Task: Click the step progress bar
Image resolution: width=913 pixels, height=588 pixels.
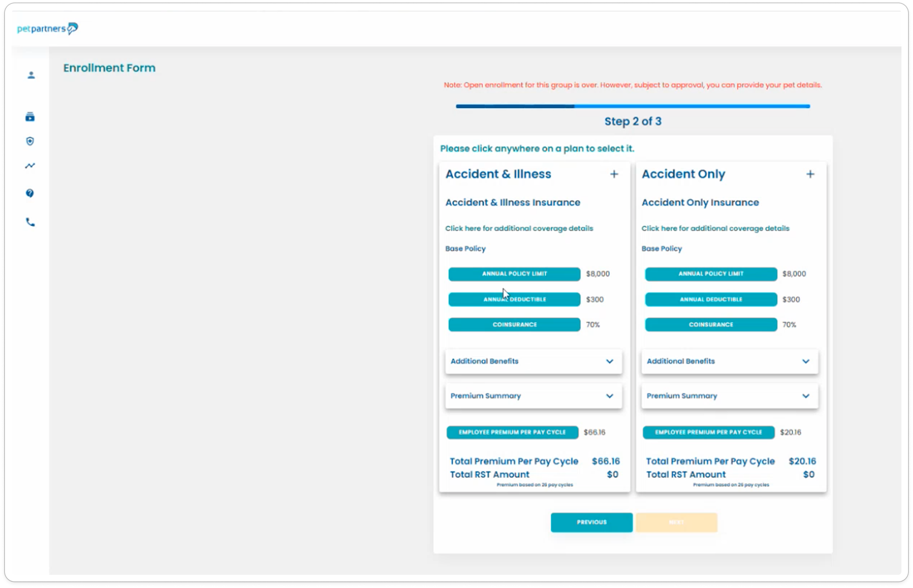Action: click(632, 106)
